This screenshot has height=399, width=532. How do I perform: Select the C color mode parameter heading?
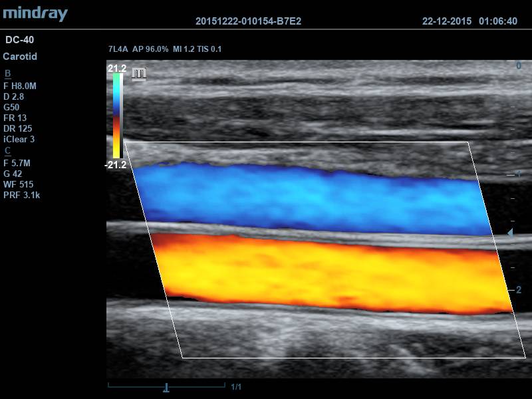click(x=8, y=150)
